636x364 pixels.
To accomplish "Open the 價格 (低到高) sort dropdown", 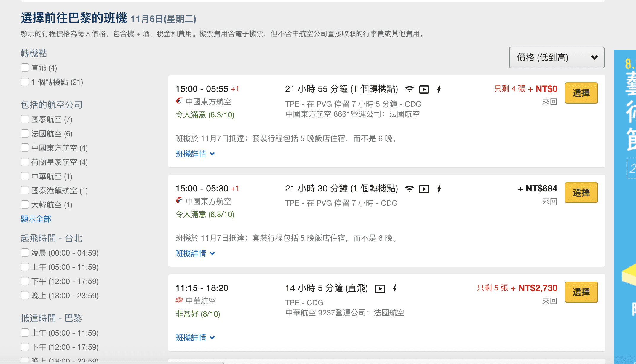I will pyautogui.click(x=557, y=58).
